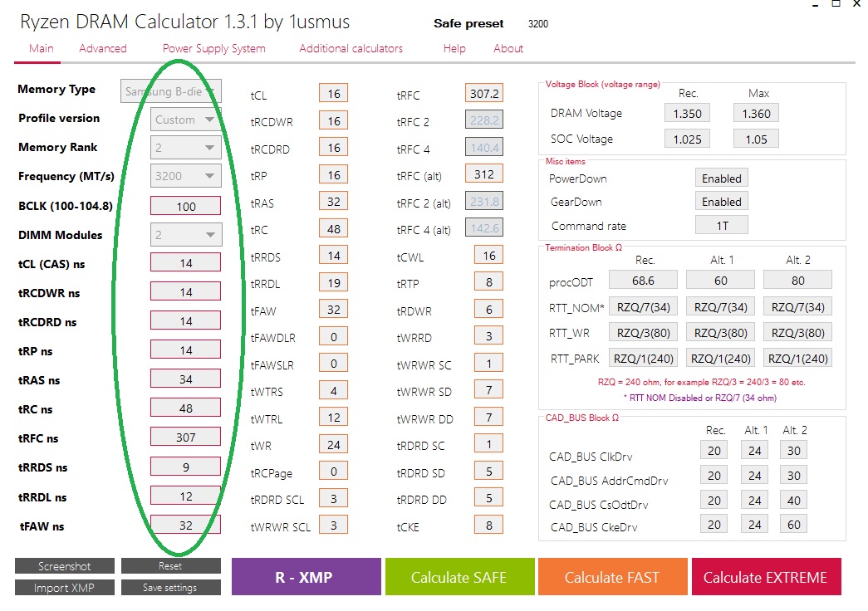The height and width of the screenshot is (611, 868).
Task: Open the Power Supply System tab
Action: tap(213, 48)
